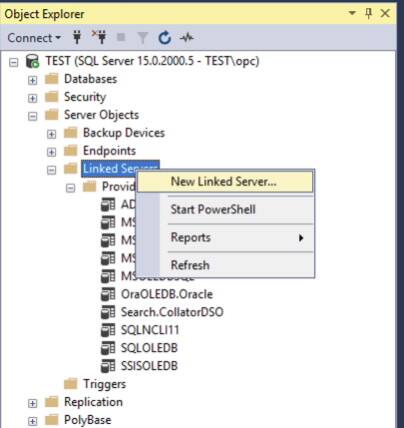Select the SQLNCLI11 provider
The image size is (404, 428).
(150, 330)
